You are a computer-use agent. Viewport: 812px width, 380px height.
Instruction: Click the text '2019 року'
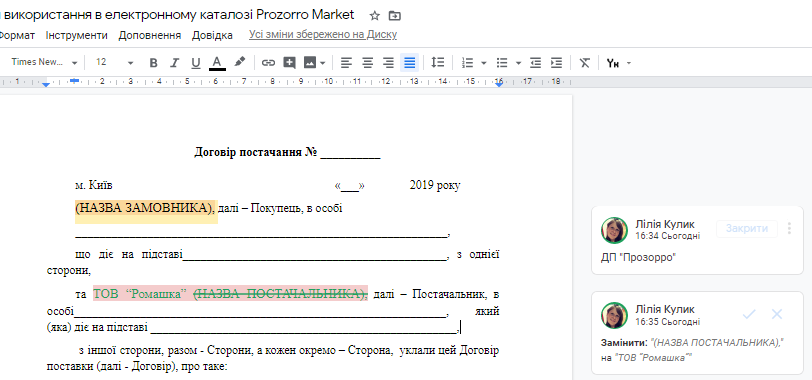coord(434,185)
